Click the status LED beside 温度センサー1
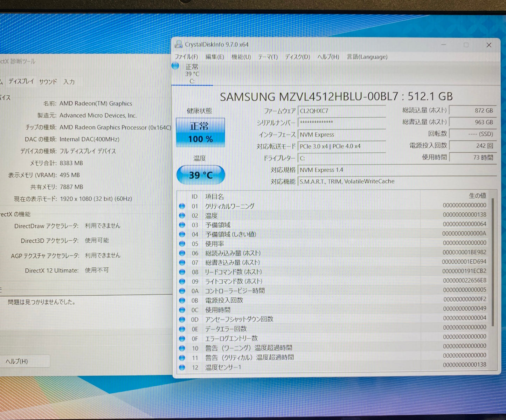This screenshot has height=420, width=506. pyautogui.click(x=182, y=367)
